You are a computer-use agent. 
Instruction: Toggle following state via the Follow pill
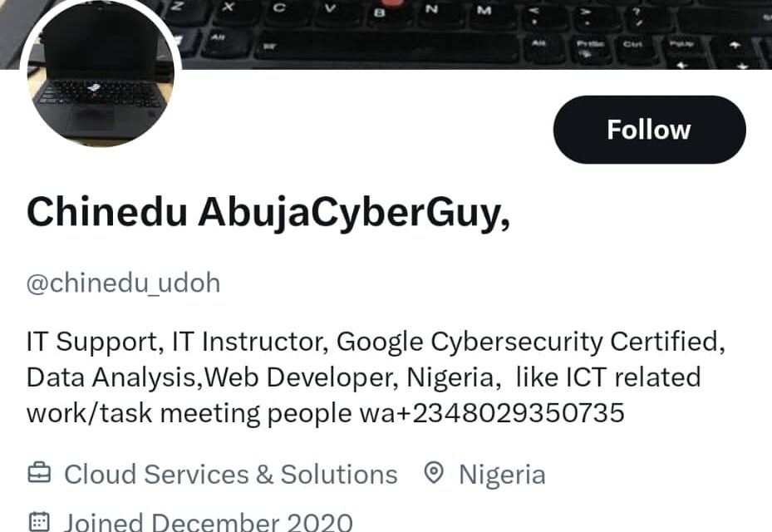pos(649,129)
